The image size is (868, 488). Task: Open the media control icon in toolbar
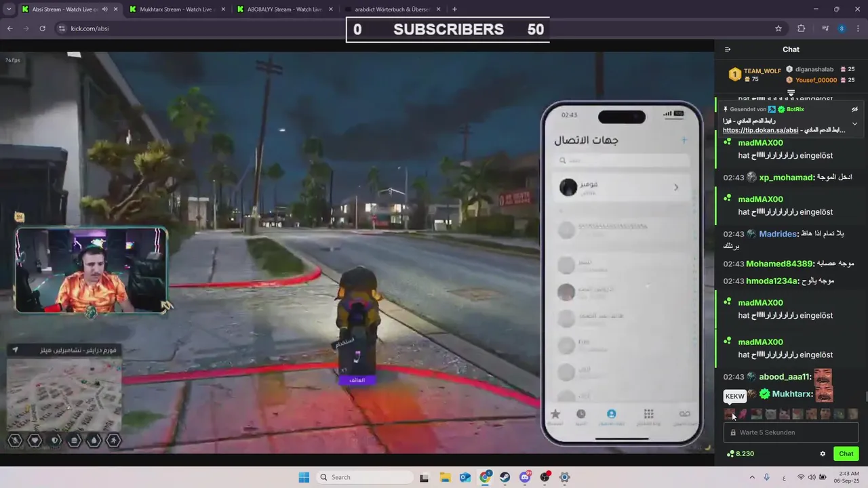pos(825,28)
